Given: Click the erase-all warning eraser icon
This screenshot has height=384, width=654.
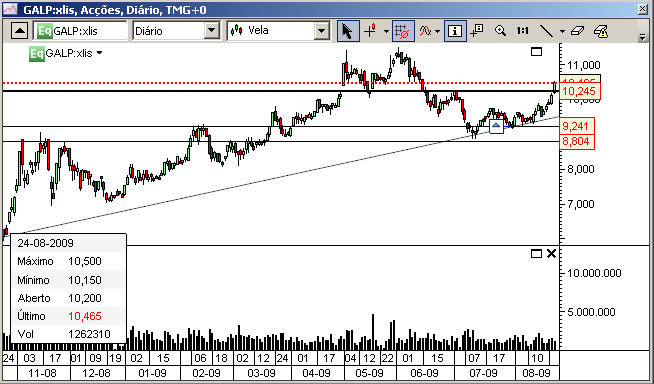Looking at the screenshot, I should (x=601, y=31).
